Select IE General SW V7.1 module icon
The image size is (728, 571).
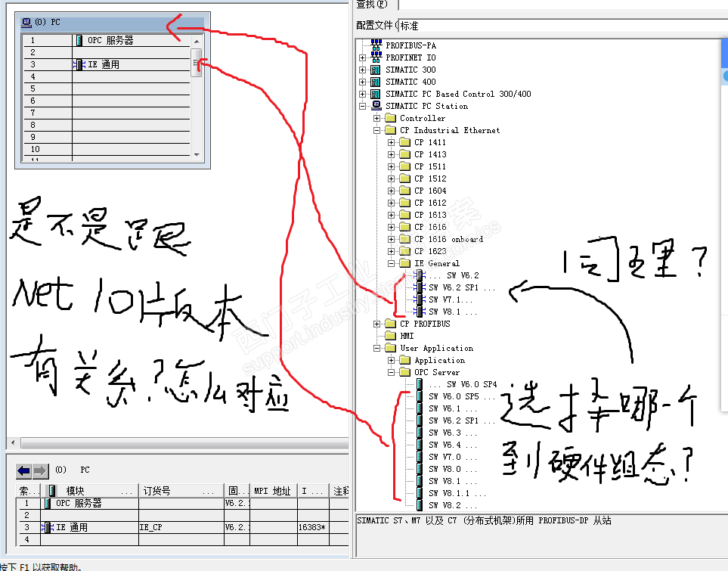pyautogui.click(x=420, y=299)
